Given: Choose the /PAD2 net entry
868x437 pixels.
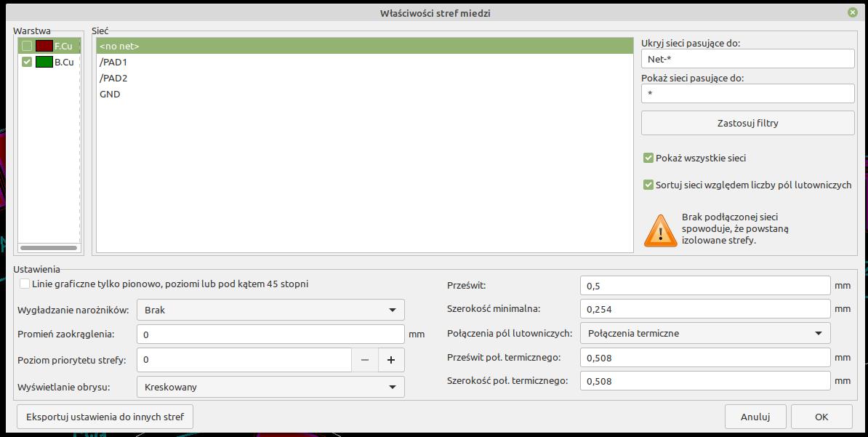Looking at the screenshot, I should coord(113,79).
